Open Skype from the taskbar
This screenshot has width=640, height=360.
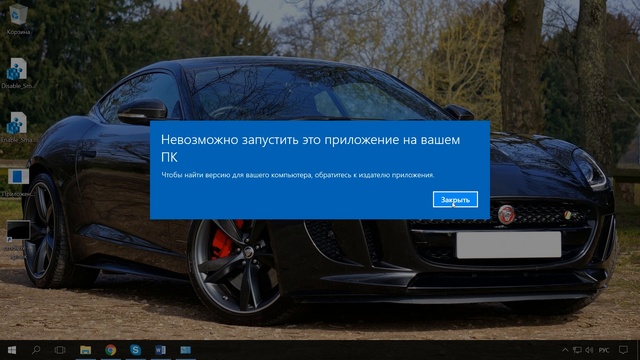(136, 350)
